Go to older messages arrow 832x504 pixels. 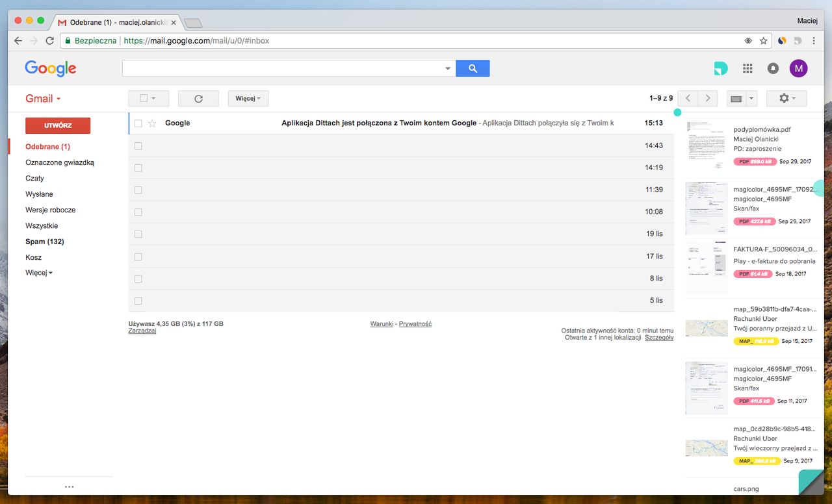coord(708,99)
